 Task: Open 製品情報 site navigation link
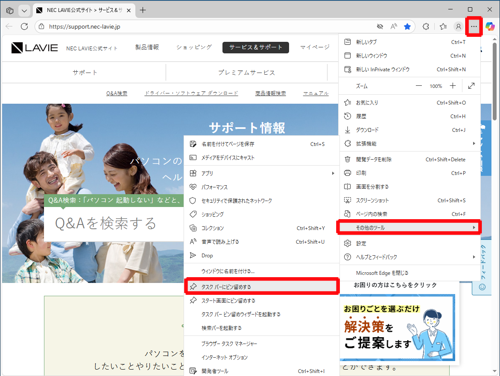tap(147, 47)
